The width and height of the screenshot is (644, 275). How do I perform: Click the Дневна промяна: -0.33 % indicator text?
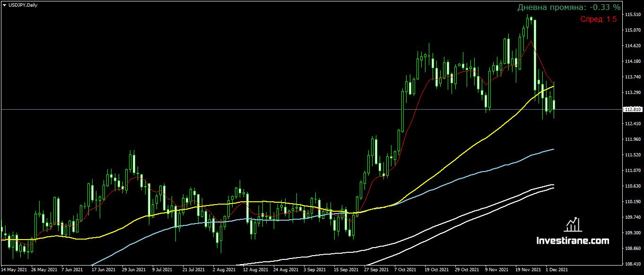[569, 8]
